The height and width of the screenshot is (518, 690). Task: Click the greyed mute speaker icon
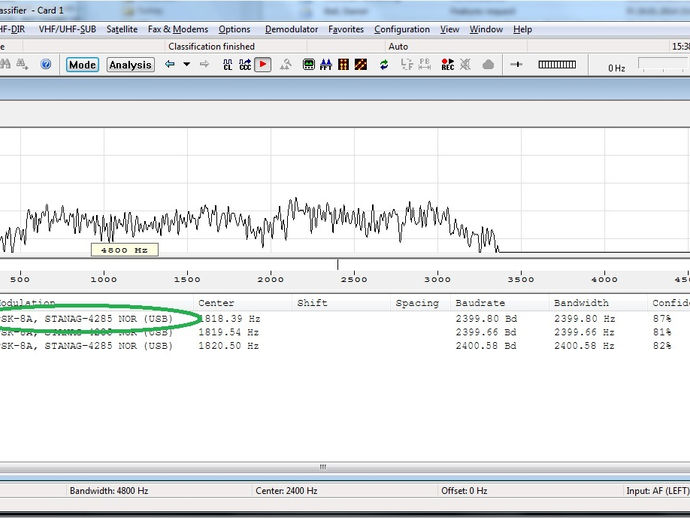[x=465, y=65]
